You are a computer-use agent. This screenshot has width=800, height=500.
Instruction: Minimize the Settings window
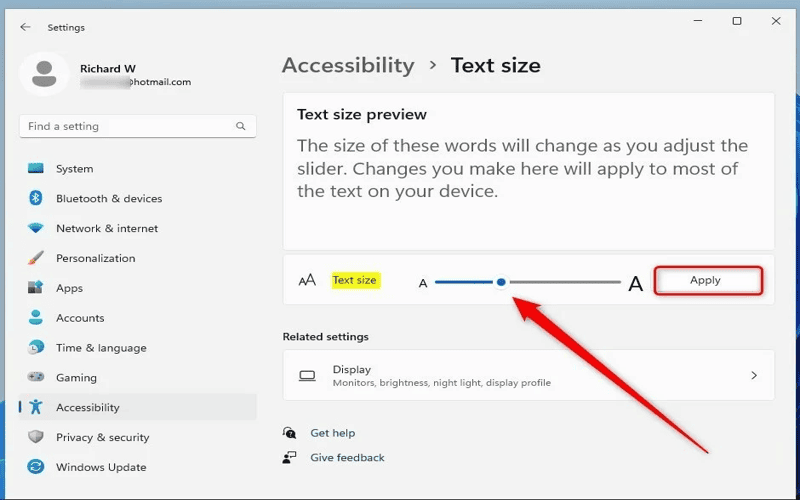[x=698, y=21]
